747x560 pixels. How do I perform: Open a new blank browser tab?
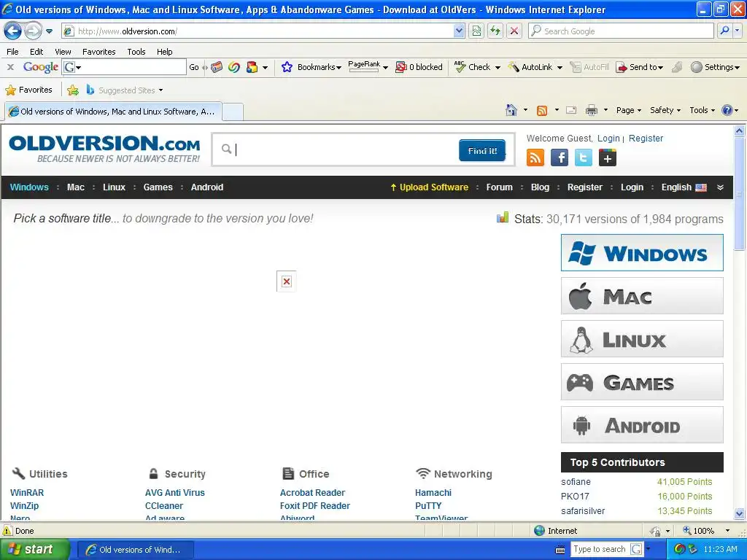coord(233,112)
